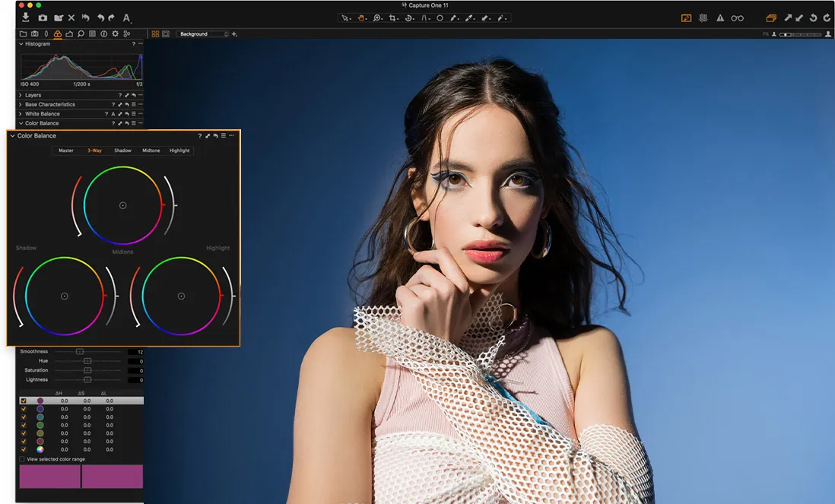Click the camera Capture icon in toolbar

[x=43, y=17]
